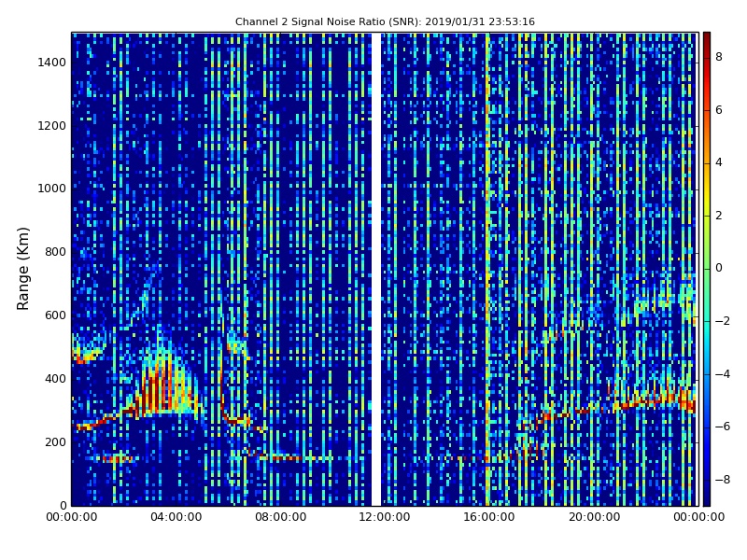Click the 04:00:00 time axis label

(176, 517)
